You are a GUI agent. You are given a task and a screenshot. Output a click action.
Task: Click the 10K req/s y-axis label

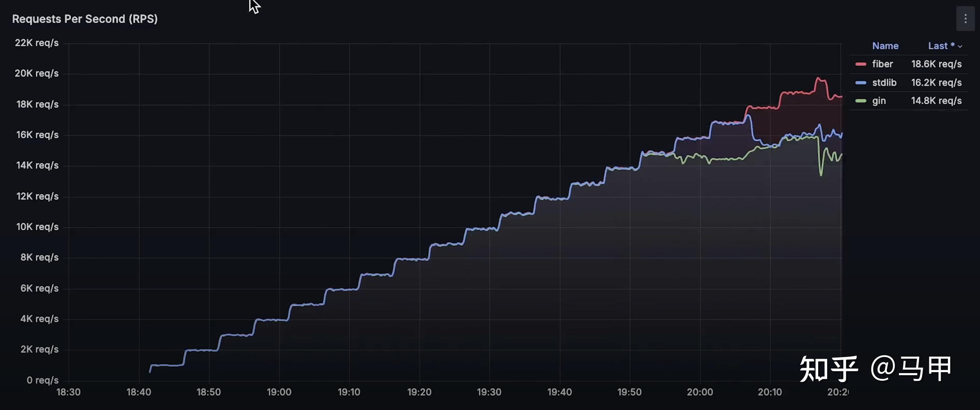(x=37, y=227)
